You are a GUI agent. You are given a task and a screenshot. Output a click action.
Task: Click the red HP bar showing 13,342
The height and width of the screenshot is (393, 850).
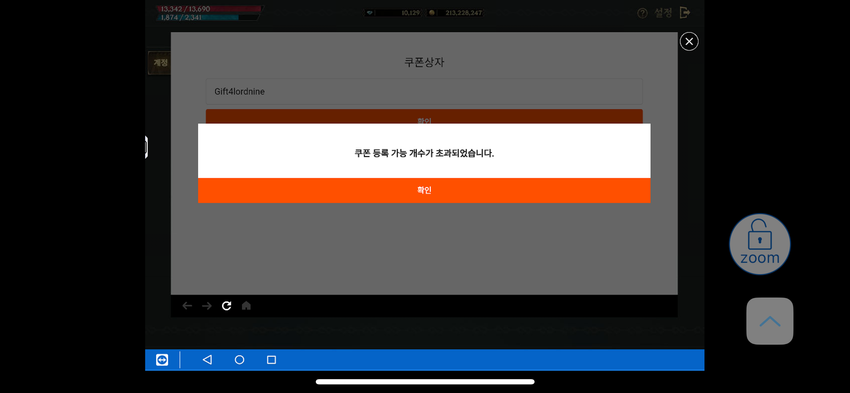[x=210, y=9]
